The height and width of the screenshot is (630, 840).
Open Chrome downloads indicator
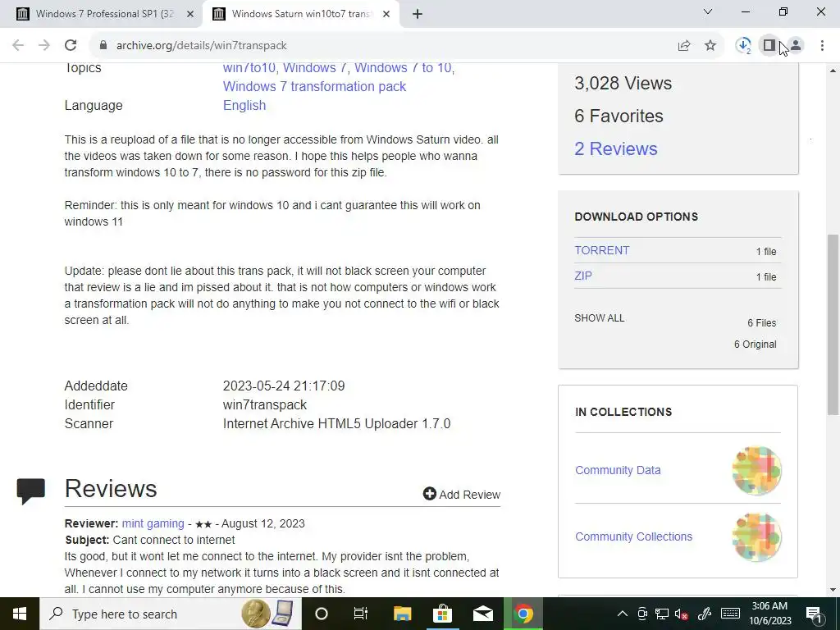[743, 46]
